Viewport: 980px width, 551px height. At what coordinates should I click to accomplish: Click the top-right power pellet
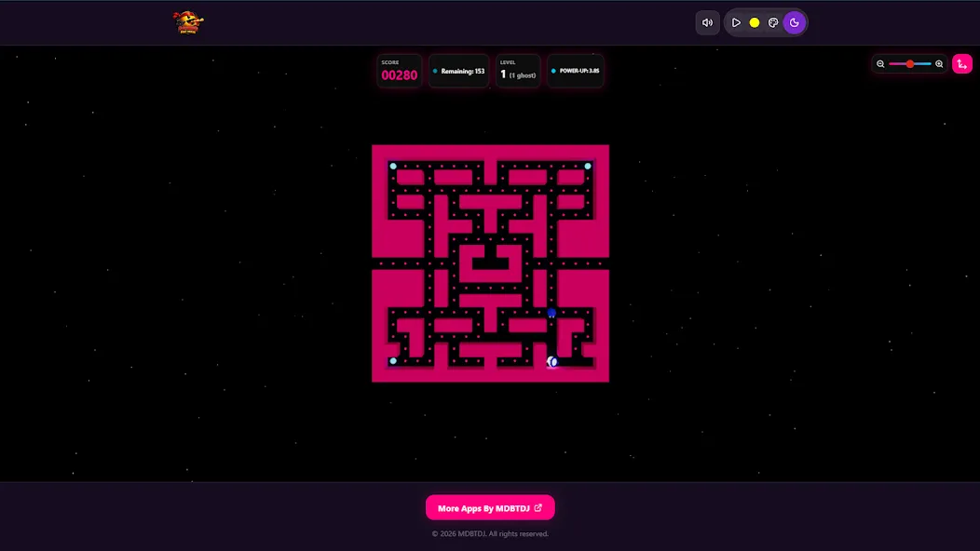click(588, 167)
